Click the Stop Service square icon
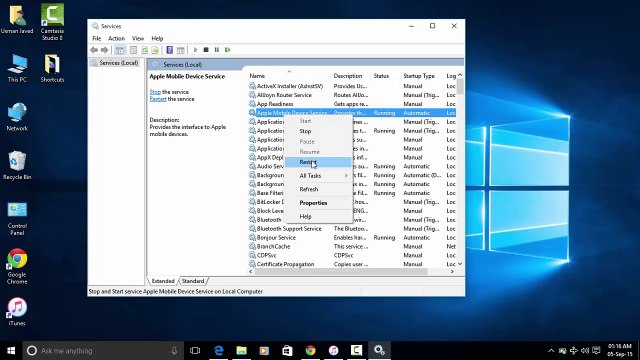 click(206, 50)
